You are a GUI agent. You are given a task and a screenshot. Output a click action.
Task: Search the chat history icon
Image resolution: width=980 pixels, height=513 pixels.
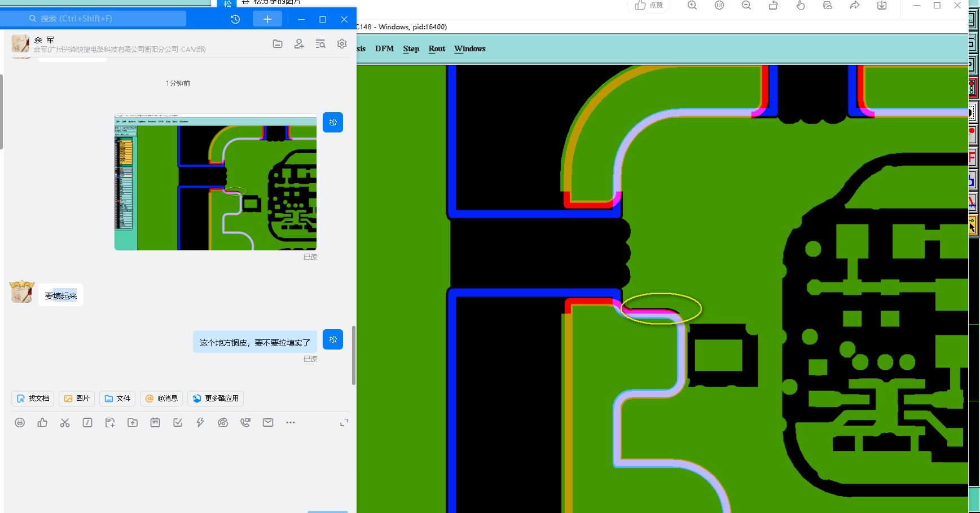[320, 44]
